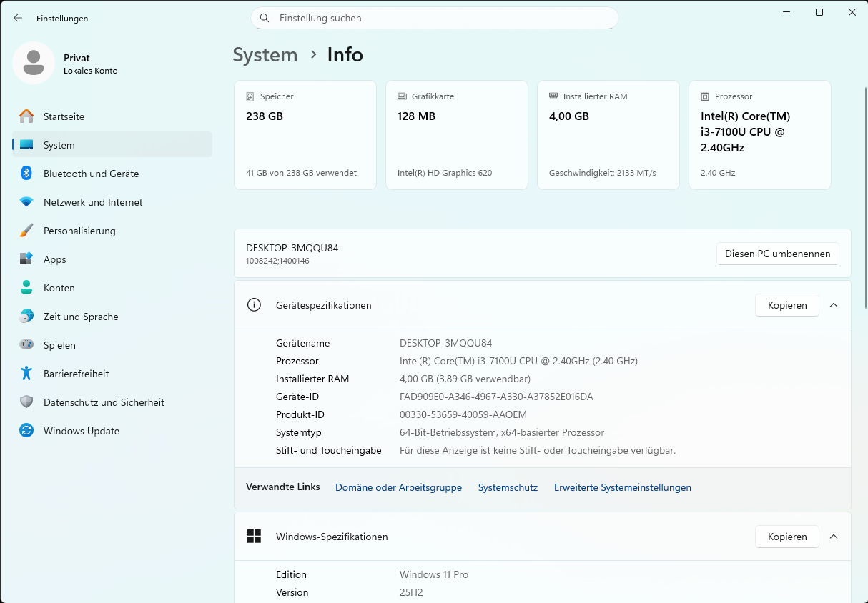Viewport: 868px width, 603px height.
Task: Click the Prozessor card chip icon
Action: [705, 96]
